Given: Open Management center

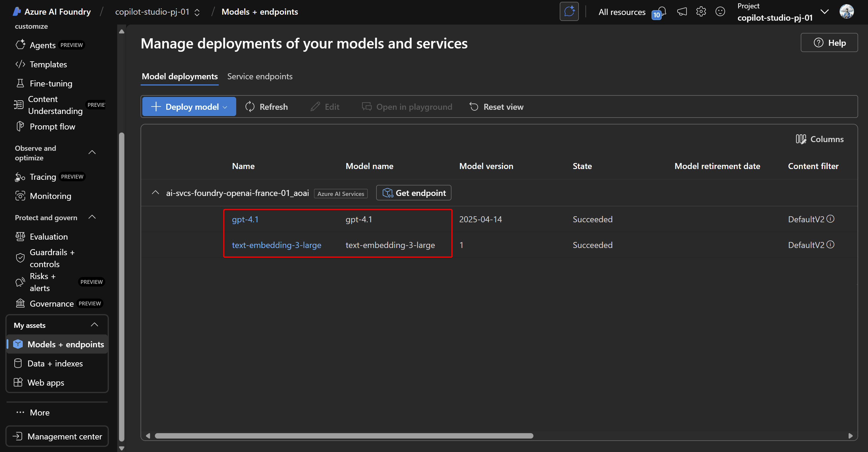Looking at the screenshot, I should pos(57,436).
